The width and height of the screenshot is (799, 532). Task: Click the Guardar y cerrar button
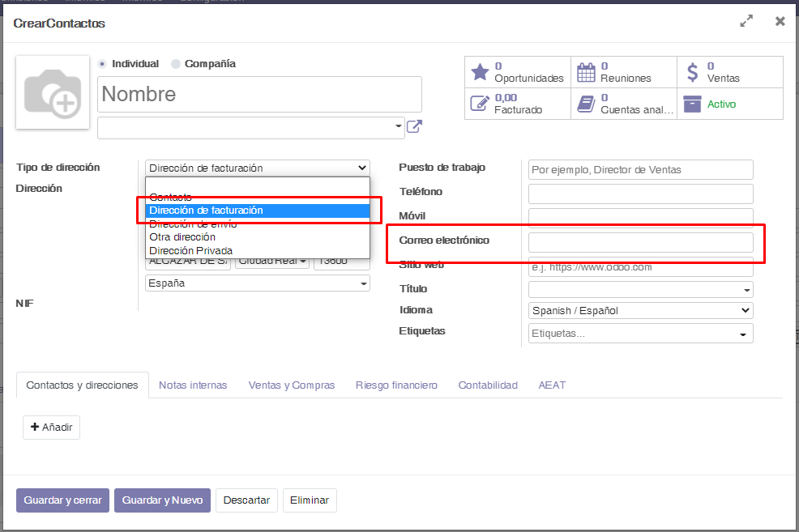coord(62,500)
